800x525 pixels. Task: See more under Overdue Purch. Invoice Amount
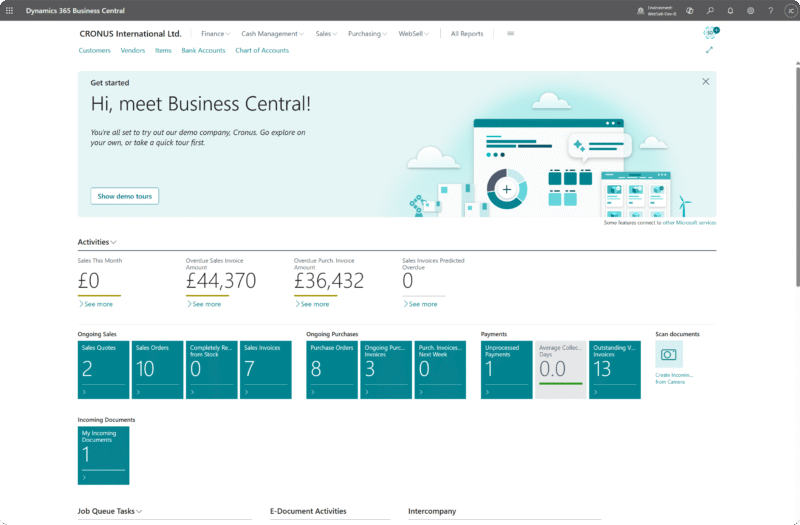tap(312, 304)
